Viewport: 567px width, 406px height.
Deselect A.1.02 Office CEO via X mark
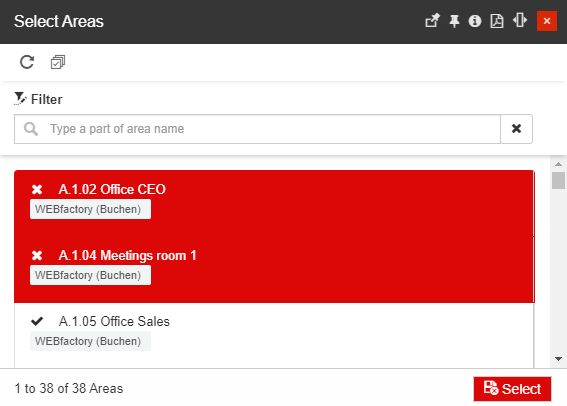click(37, 189)
